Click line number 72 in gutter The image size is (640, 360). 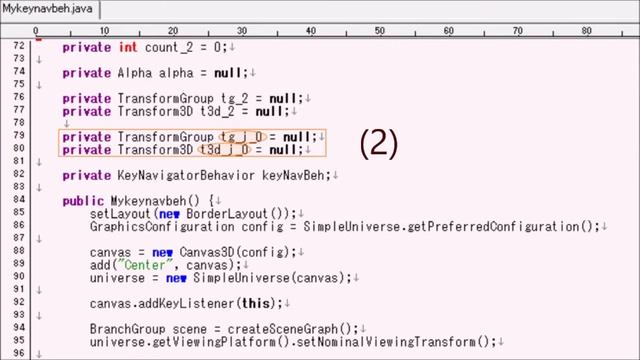click(x=19, y=45)
